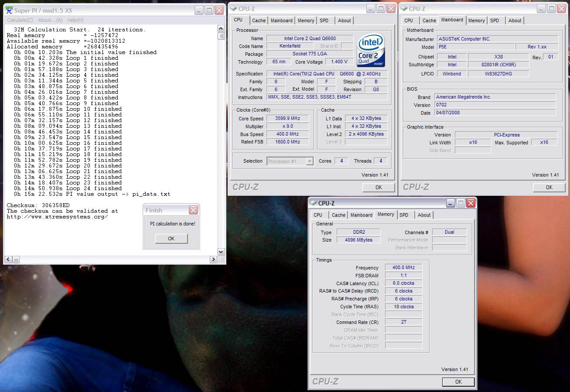Open the Calculate(C) menu in Super PI
Image resolution: width=570 pixels, height=392 pixels.
20,20
